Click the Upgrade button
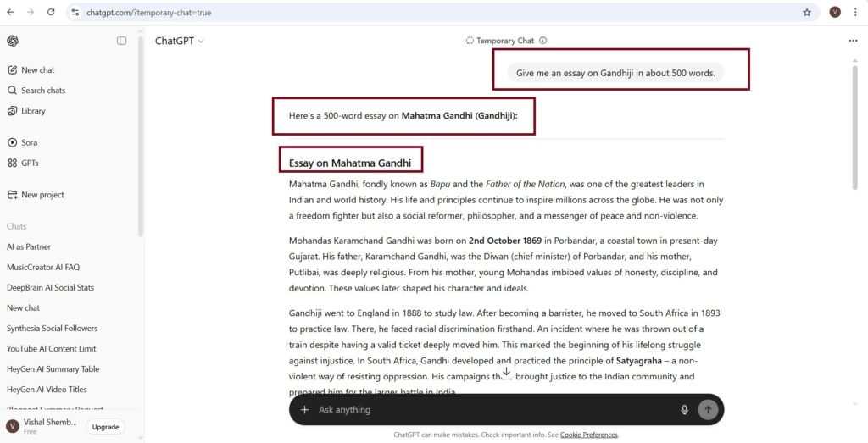 tap(105, 427)
